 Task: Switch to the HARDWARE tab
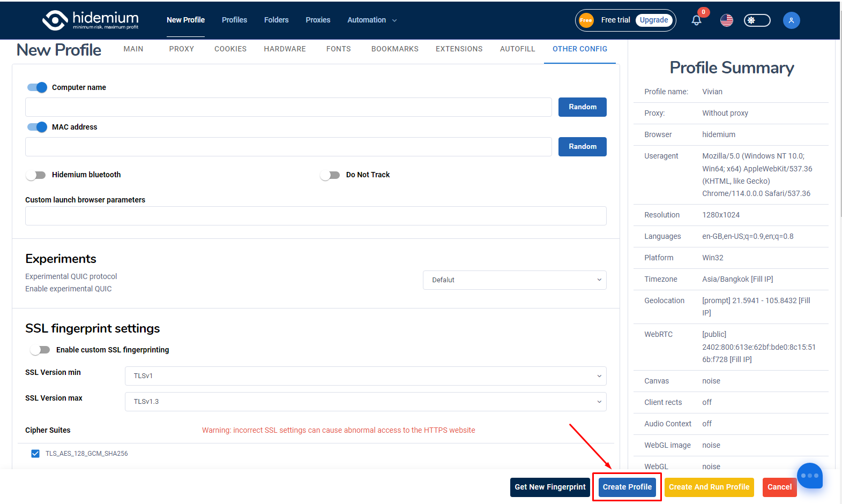285,49
